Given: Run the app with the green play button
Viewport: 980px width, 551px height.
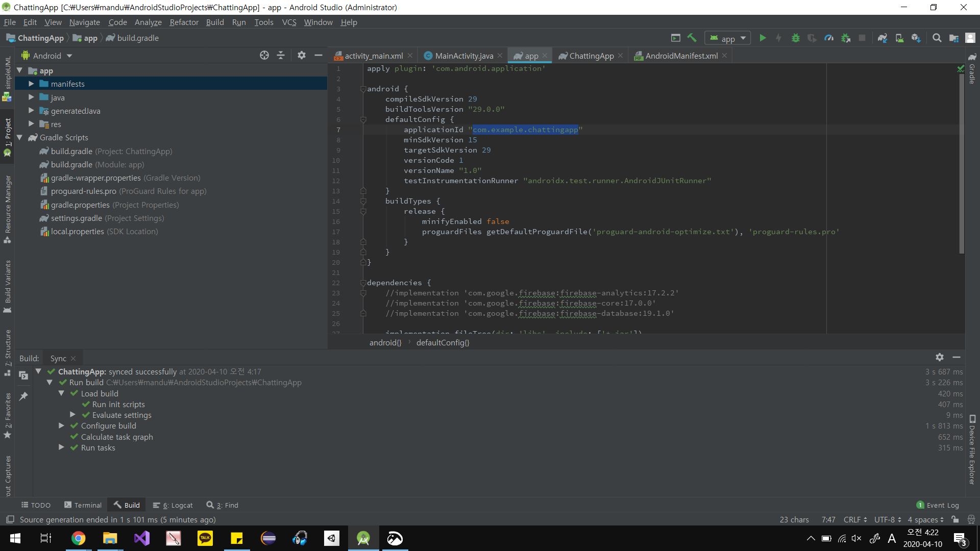Looking at the screenshot, I should [763, 38].
